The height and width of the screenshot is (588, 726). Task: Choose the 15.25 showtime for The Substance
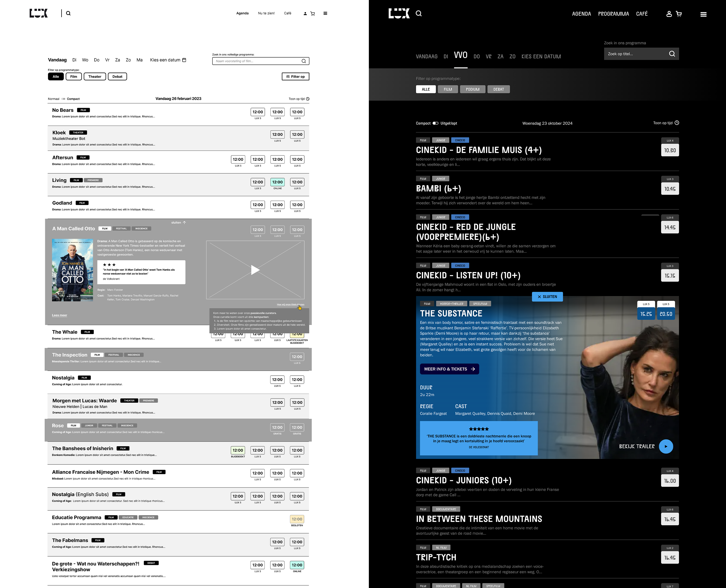(x=646, y=314)
